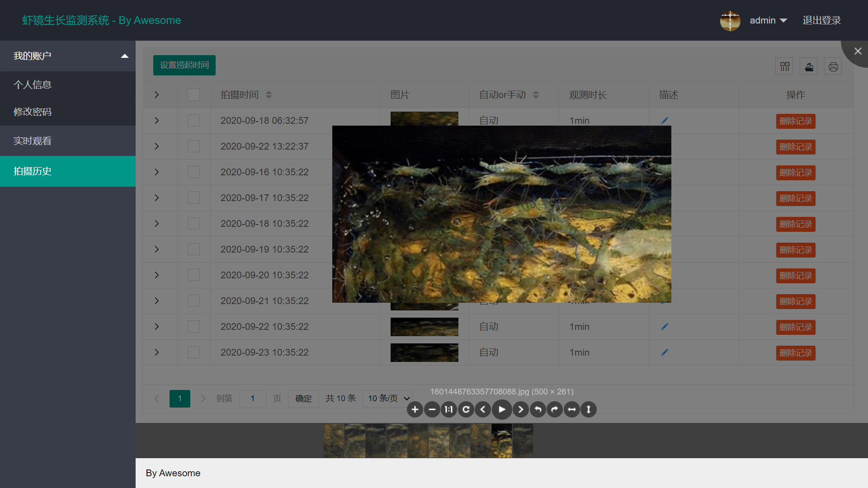Flip image vertically
The width and height of the screenshot is (868, 488).
[x=589, y=409]
